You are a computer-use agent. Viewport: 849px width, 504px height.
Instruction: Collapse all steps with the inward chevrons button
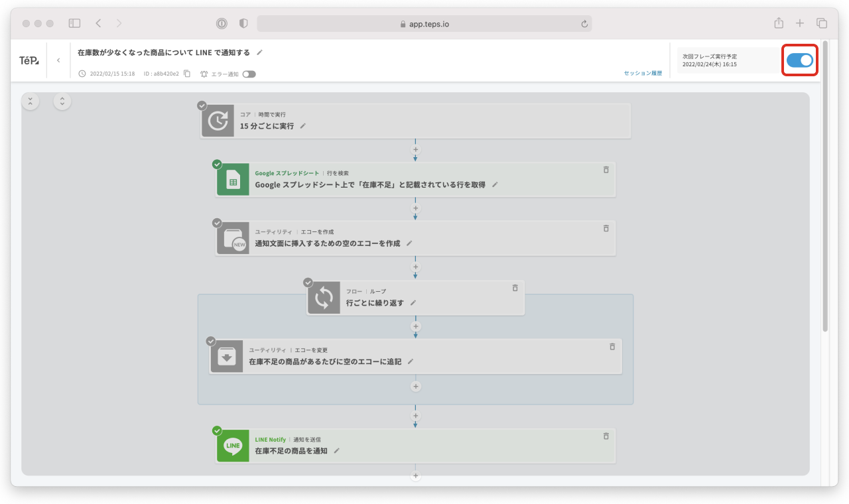pos(31,101)
